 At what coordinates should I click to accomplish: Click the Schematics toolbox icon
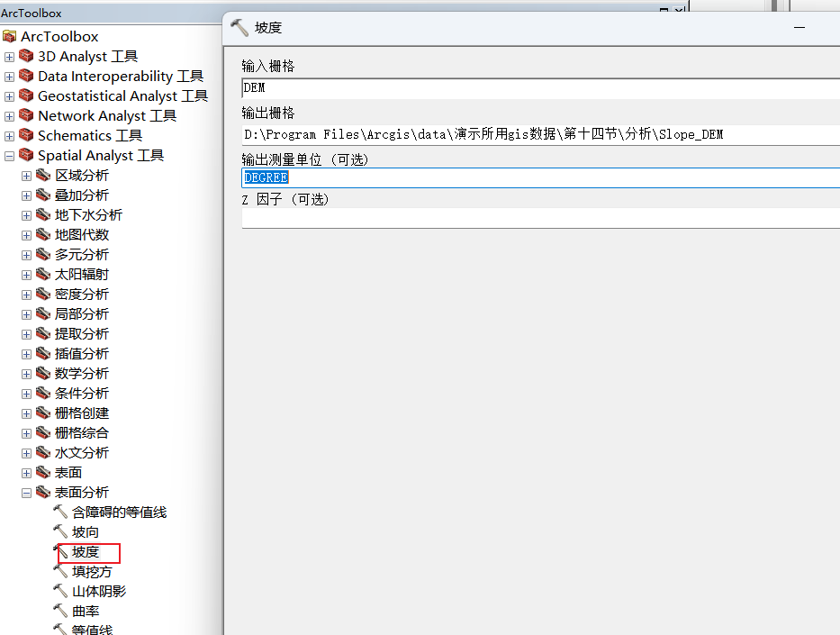(26, 135)
